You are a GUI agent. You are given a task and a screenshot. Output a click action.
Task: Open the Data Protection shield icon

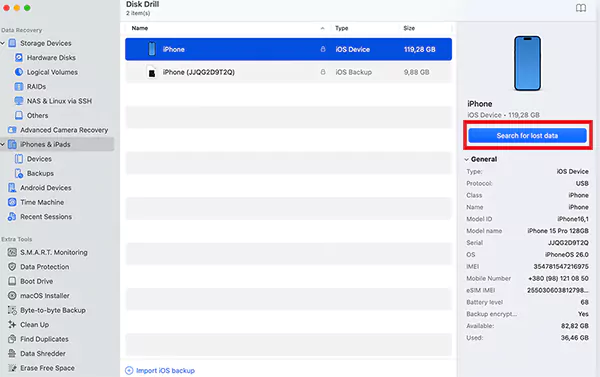(12, 267)
